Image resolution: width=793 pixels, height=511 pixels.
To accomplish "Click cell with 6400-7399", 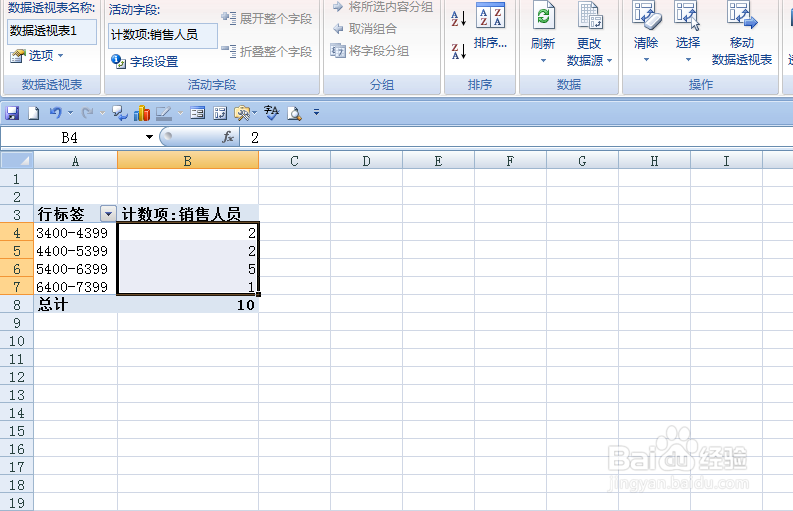I will 75,287.
